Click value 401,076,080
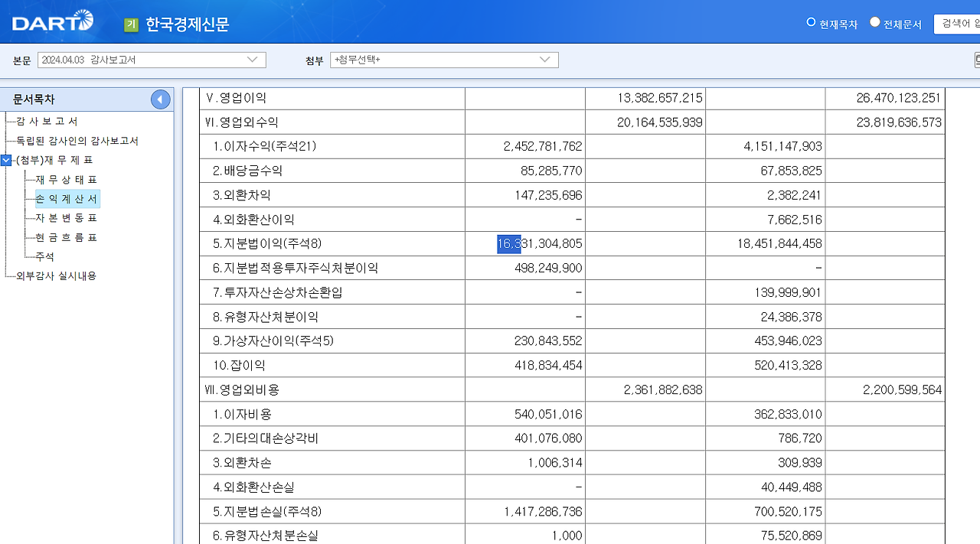Image resolution: width=980 pixels, height=544 pixels. [x=548, y=439]
